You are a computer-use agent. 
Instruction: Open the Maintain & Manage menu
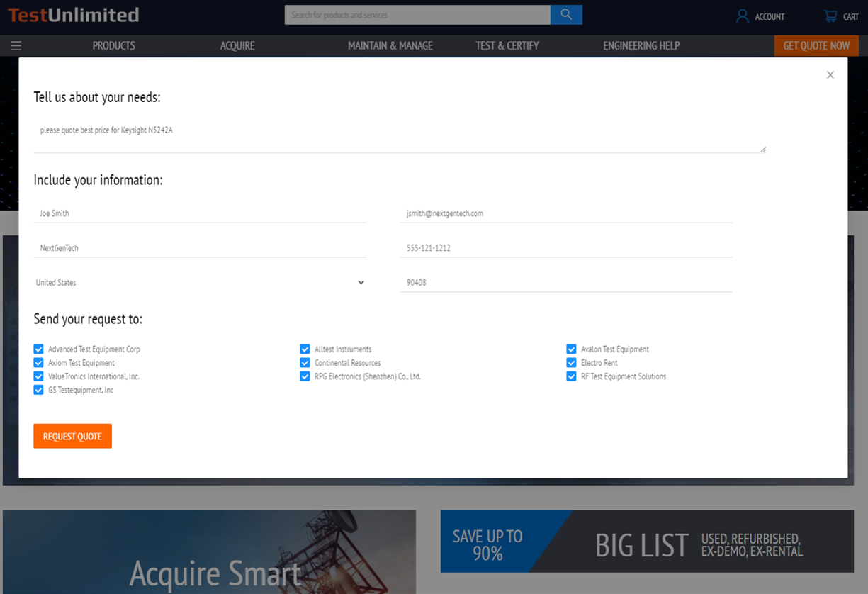point(390,46)
